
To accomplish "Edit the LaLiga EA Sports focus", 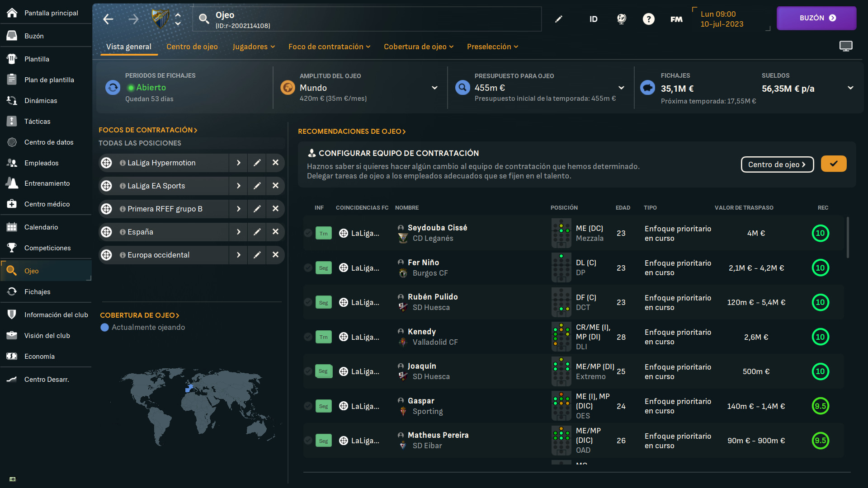I will pyautogui.click(x=257, y=186).
